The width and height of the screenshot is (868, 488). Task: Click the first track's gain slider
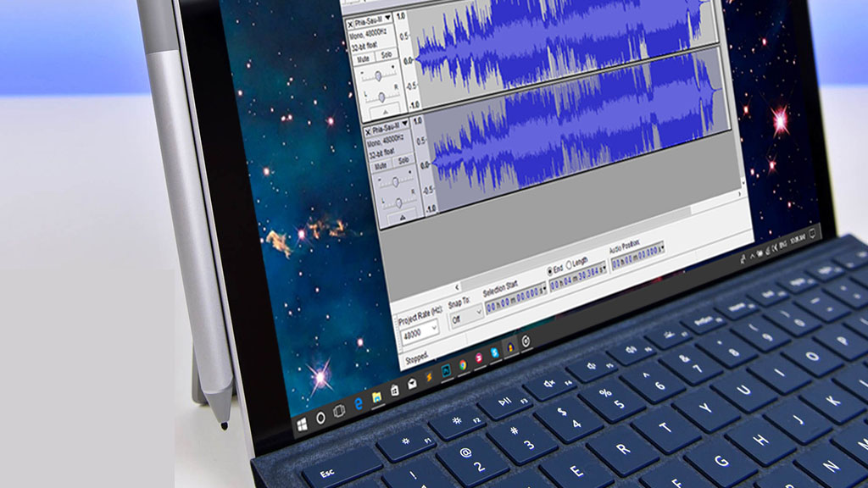click(379, 75)
